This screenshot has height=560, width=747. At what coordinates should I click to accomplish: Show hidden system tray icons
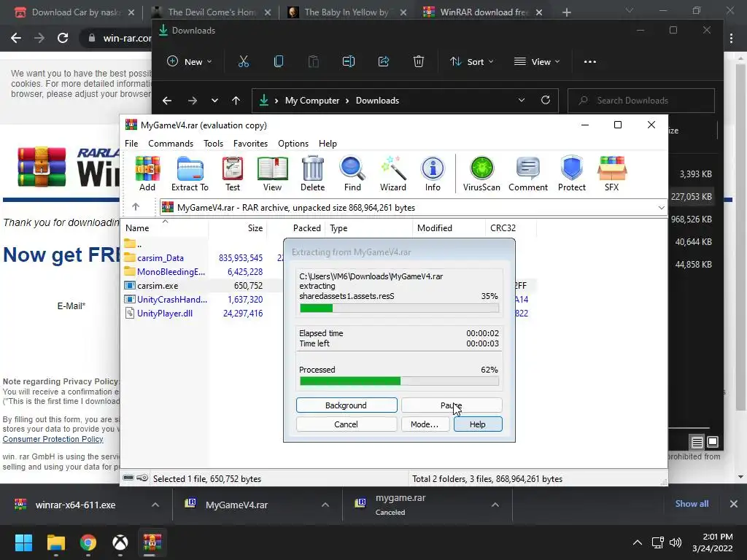637,542
